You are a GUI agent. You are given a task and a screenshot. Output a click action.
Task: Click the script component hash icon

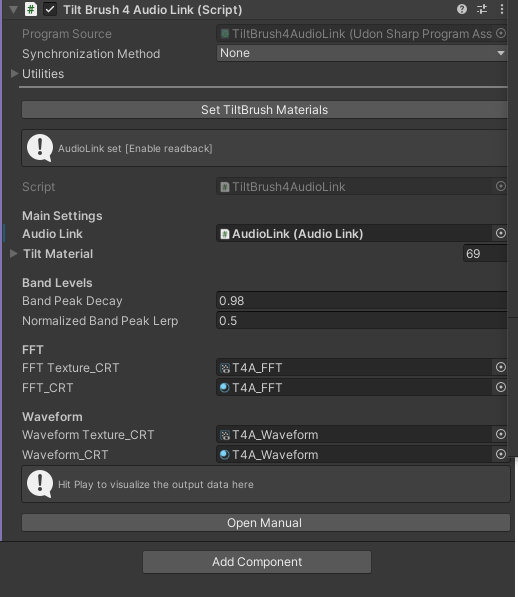point(31,9)
